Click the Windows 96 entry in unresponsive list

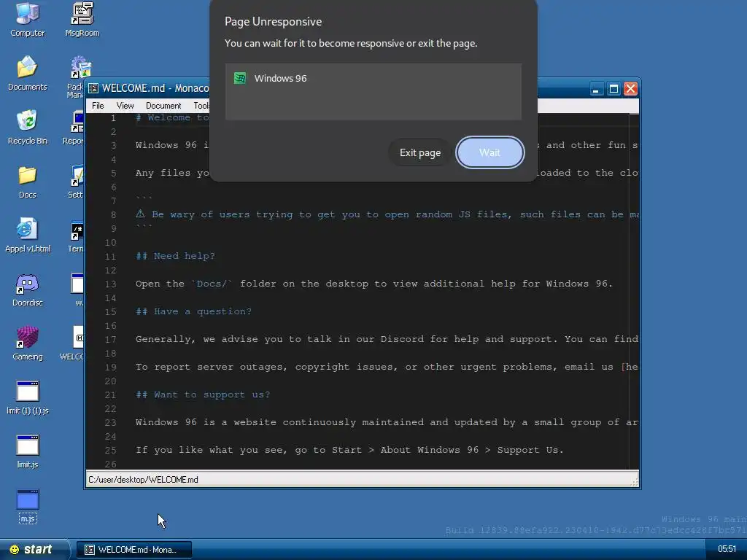(x=373, y=79)
